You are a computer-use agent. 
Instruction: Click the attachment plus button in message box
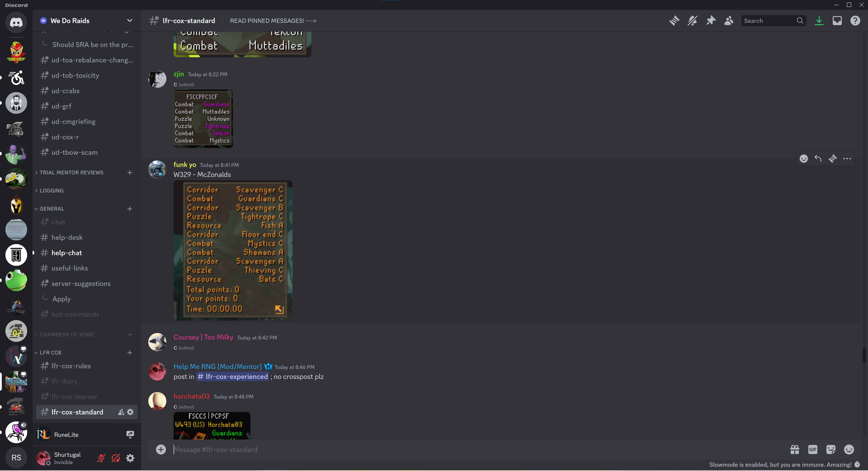tap(161, 450)
